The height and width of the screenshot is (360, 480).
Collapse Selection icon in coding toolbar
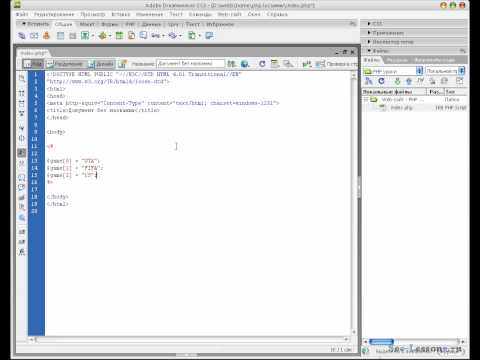point(22,104)
